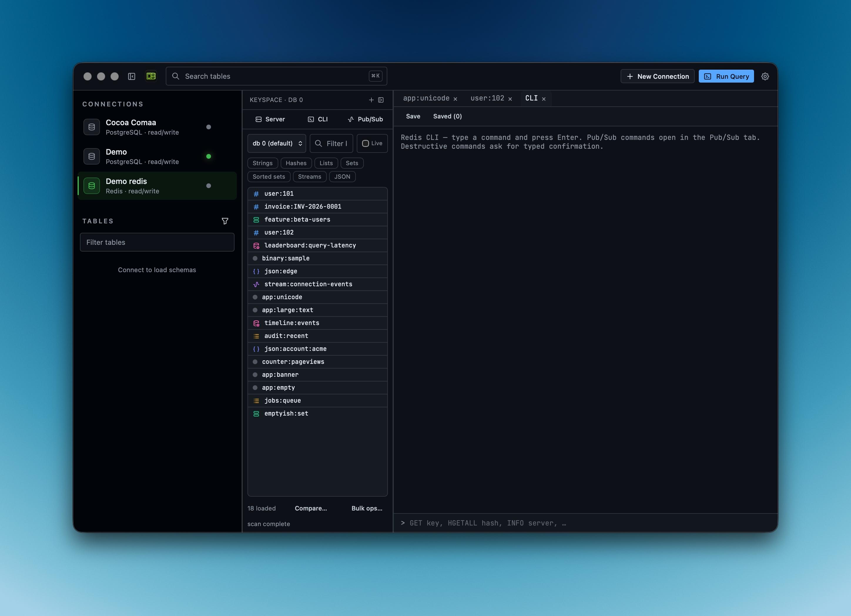Select the app:unicode key row

[x=317, y=297]
